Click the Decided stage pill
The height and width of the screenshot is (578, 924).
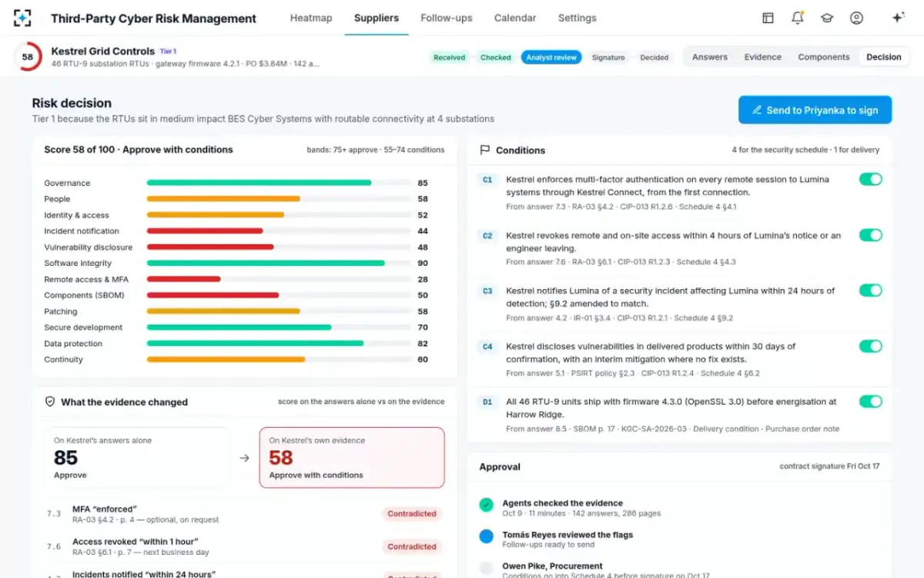pos(654,57)
